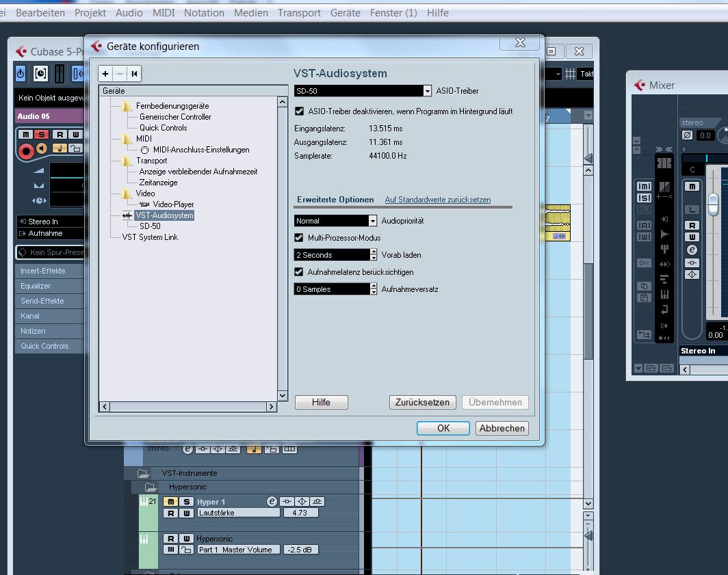Toggle the lock icon in Audio 05 inspector

click(x=75, y=148)
